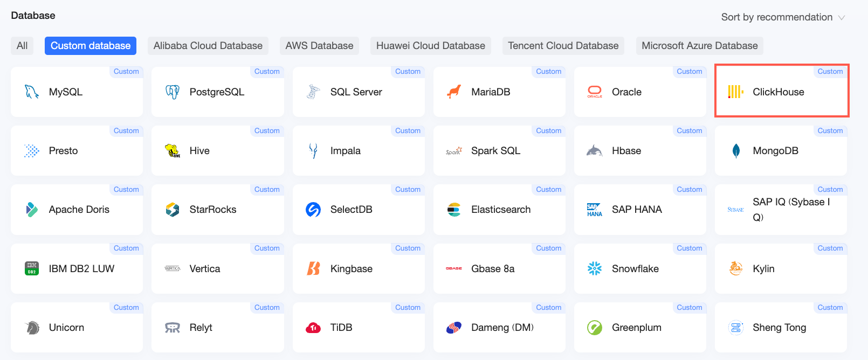
Task: Click the "ClickHouse" card label
Action: tap(779, 92)
